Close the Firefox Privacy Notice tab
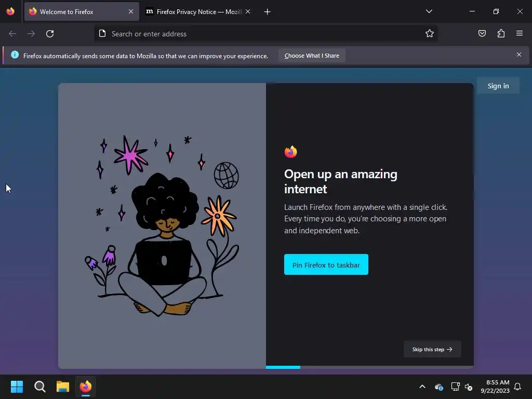532x399 pixels. pos(248,11)
